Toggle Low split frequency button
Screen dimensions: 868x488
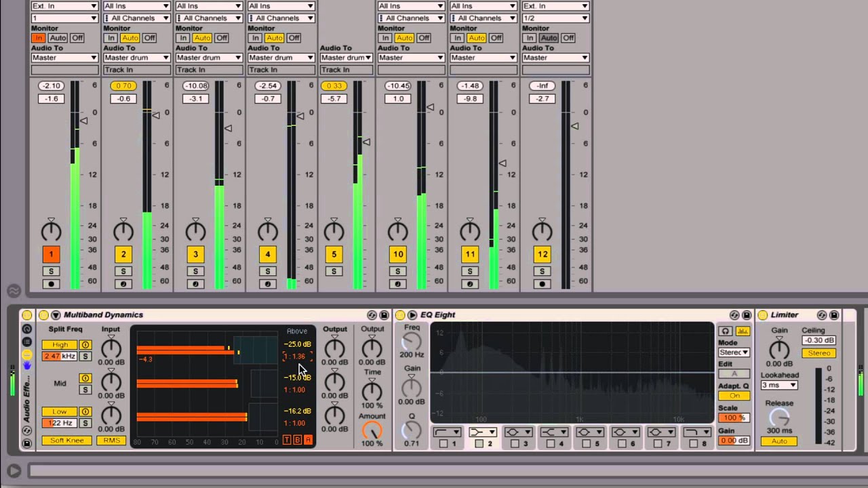tap(60, 411)
